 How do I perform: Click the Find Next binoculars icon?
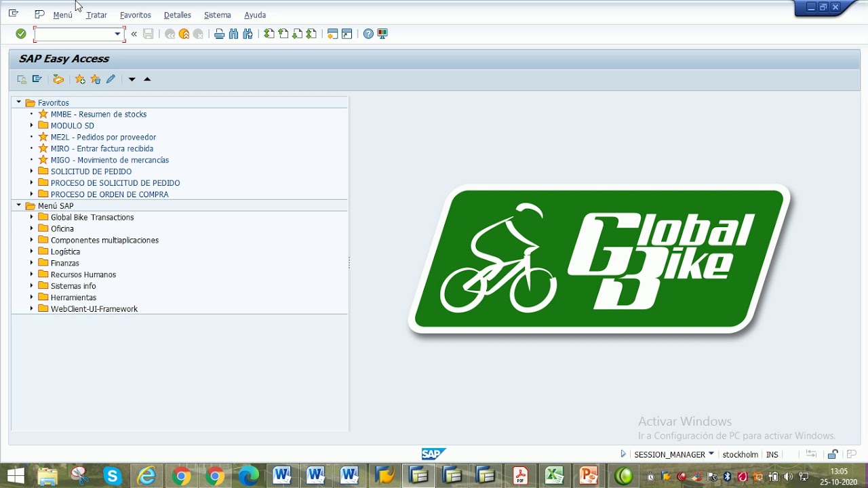point(248,34)
